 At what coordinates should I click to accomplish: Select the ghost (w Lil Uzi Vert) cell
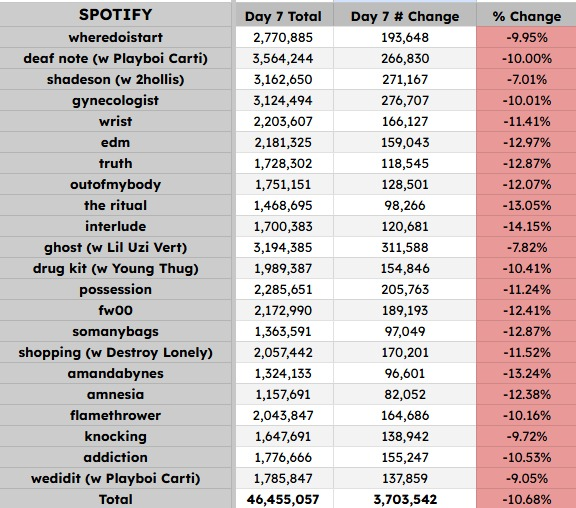115,247
